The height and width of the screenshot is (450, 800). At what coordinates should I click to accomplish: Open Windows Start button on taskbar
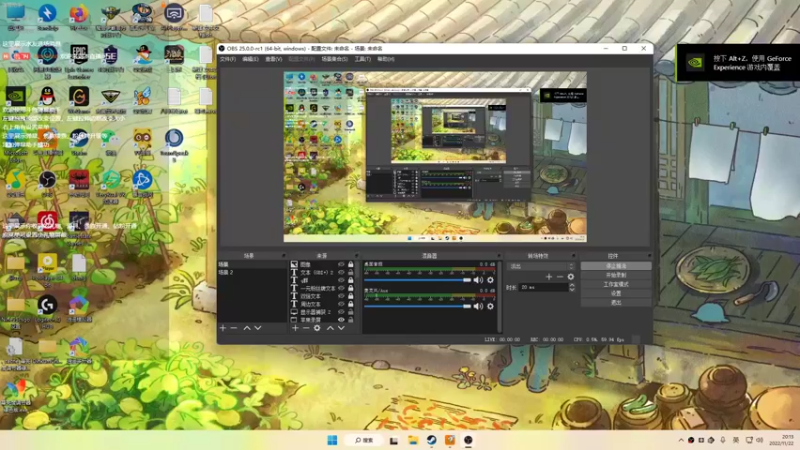click(332, 440)
